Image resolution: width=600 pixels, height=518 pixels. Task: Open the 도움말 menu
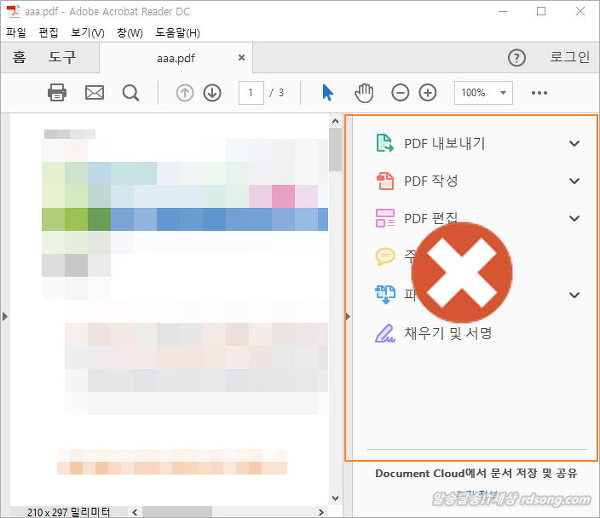coord(177,33)
